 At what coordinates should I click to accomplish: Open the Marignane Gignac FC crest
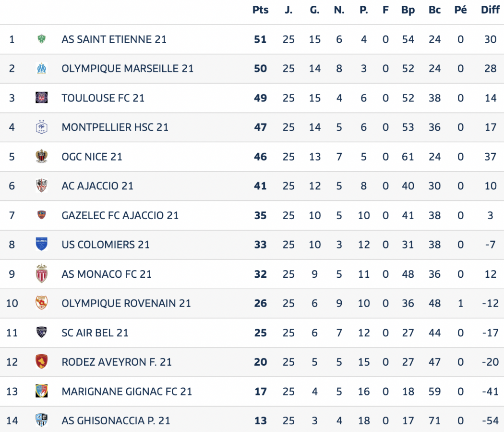point(41,391)
